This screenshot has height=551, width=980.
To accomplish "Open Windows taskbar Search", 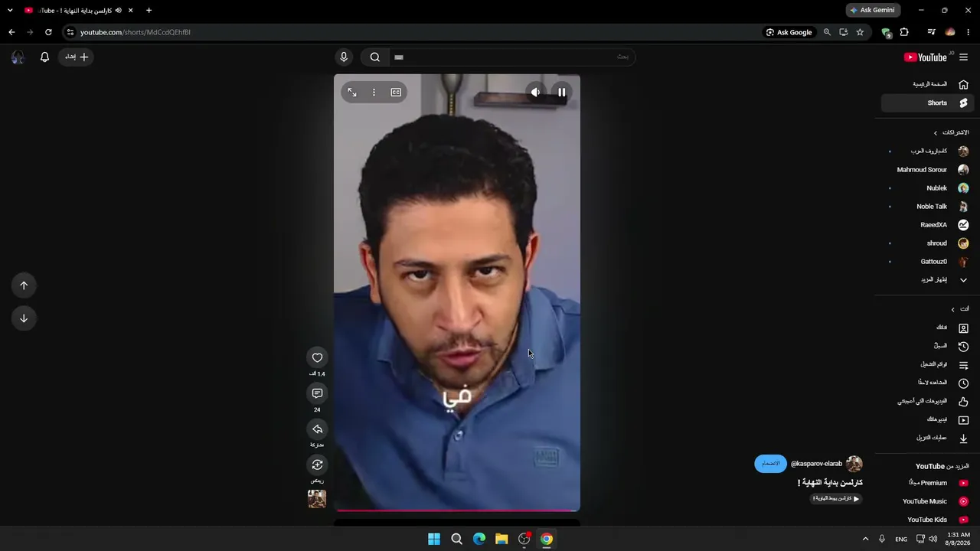I will (x=457, y=539).
